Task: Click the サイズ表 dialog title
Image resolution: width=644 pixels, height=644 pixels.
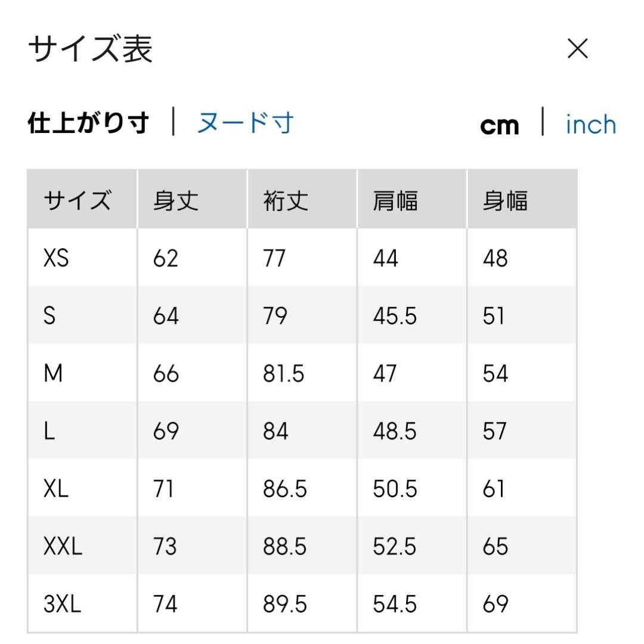Action: [91, 49]
